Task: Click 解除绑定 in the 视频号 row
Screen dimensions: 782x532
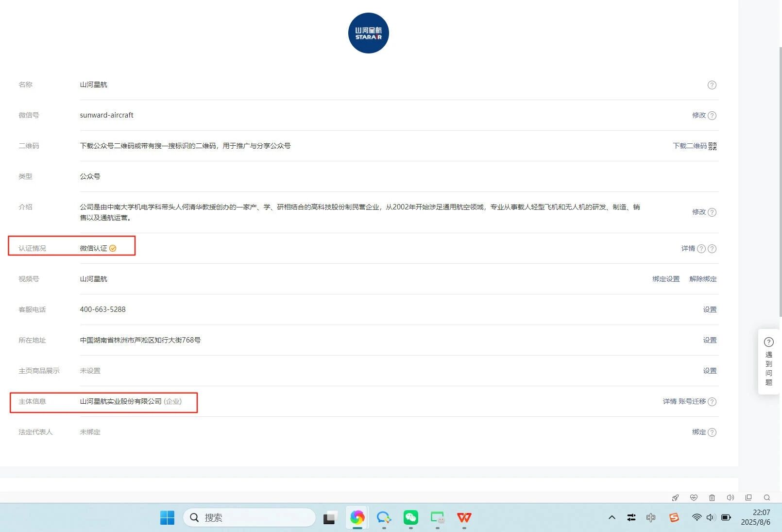Action: [x=703, y=279]
